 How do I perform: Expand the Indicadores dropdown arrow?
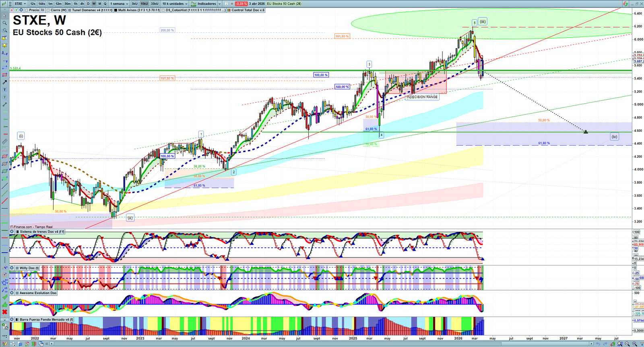[220, 4]
